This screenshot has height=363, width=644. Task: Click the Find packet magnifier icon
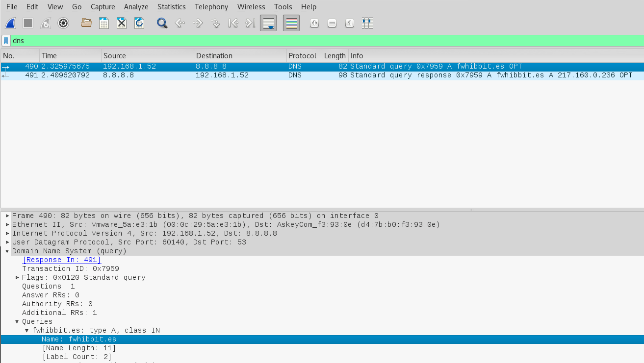[x=162, y=23]
